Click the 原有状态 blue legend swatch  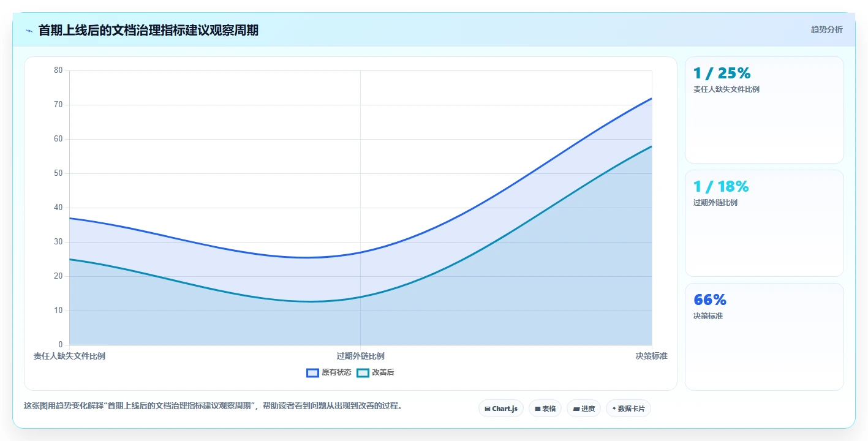313,372
